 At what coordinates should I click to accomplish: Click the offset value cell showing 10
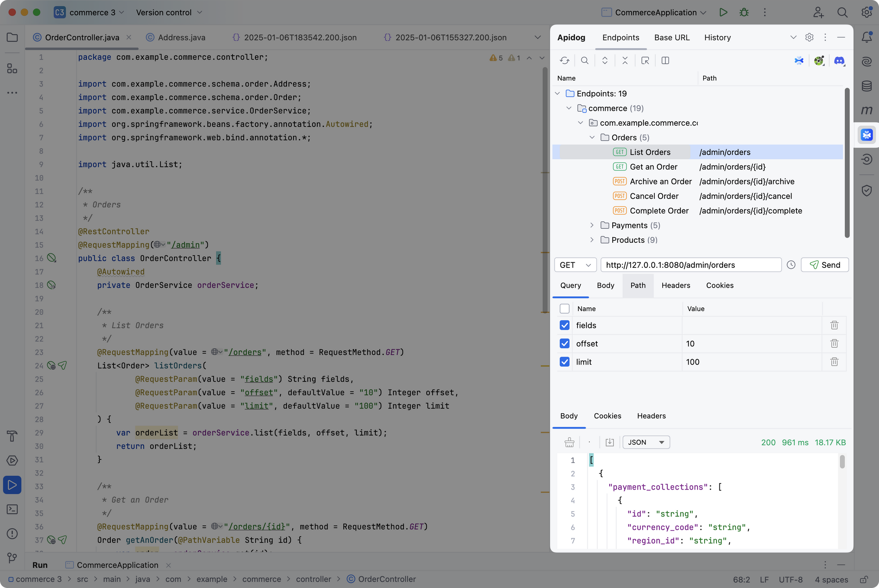752,343
